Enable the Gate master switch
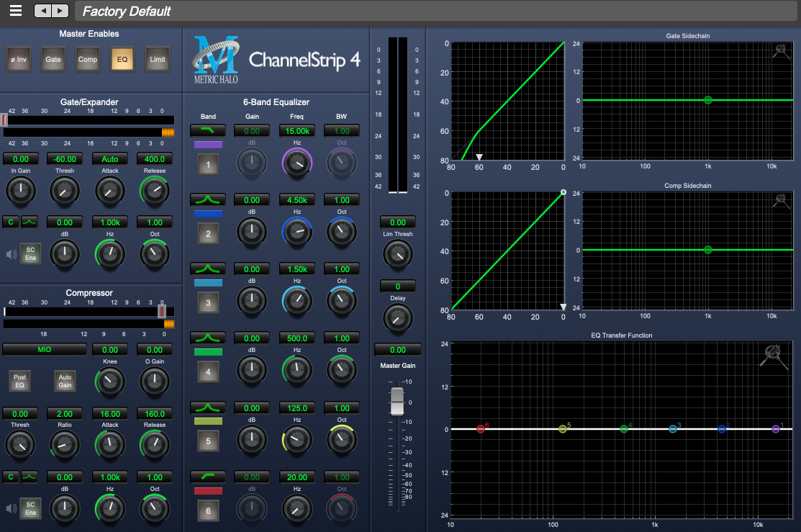801x532 pixels. tap(53, 60)
